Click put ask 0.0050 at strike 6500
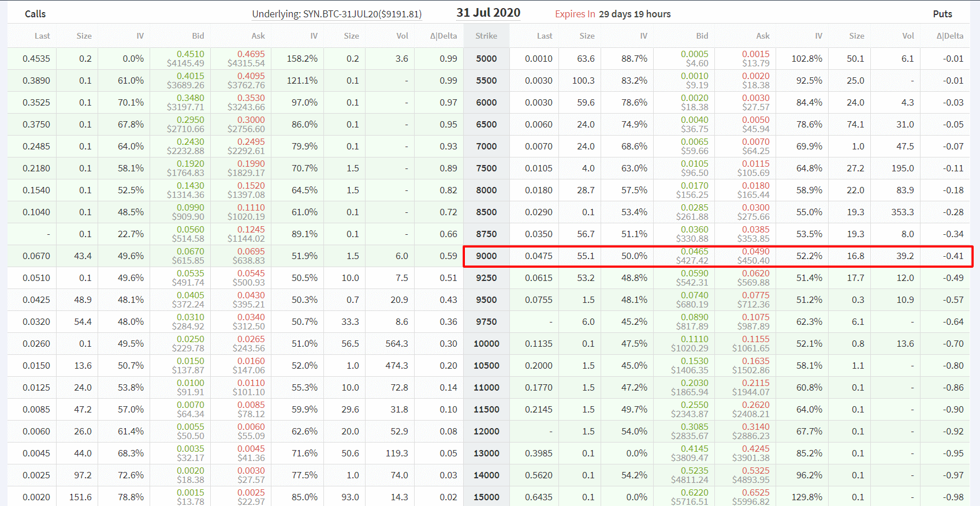 pyautogui.click(x=756, y=120)
